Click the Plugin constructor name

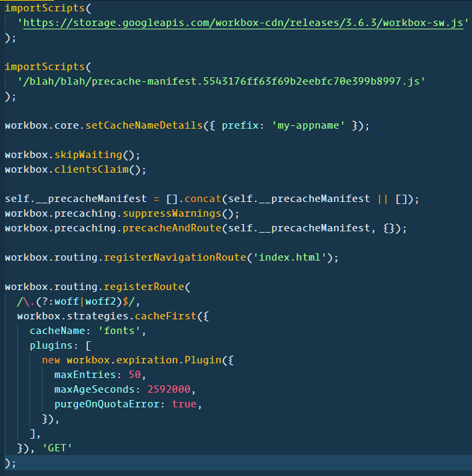[x=203, y=360]
